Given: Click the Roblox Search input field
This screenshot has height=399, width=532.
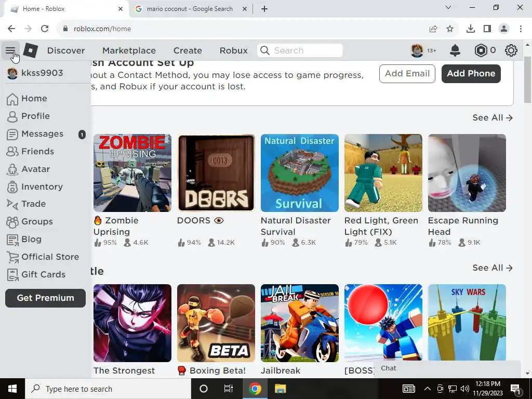Looking at the screenshot, I should (300, 50).
